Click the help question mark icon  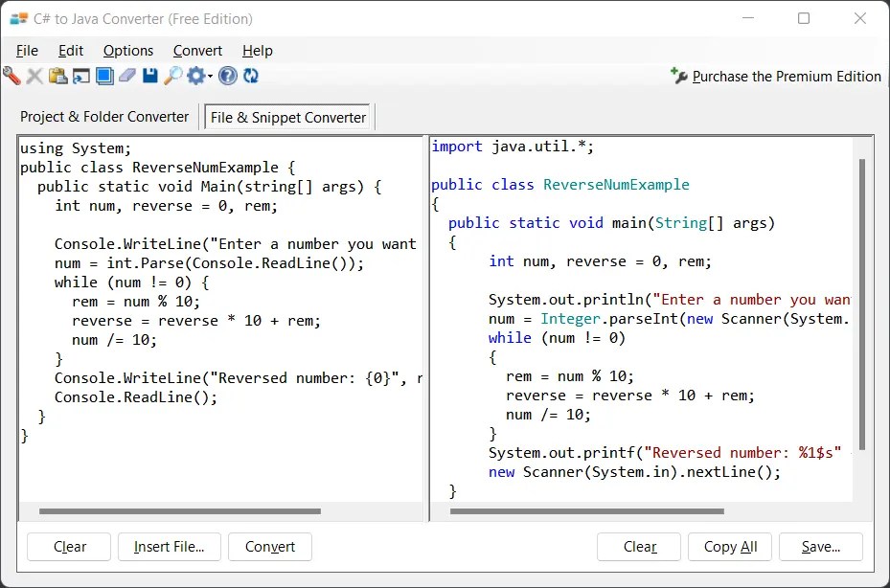(x=227, y=75)
